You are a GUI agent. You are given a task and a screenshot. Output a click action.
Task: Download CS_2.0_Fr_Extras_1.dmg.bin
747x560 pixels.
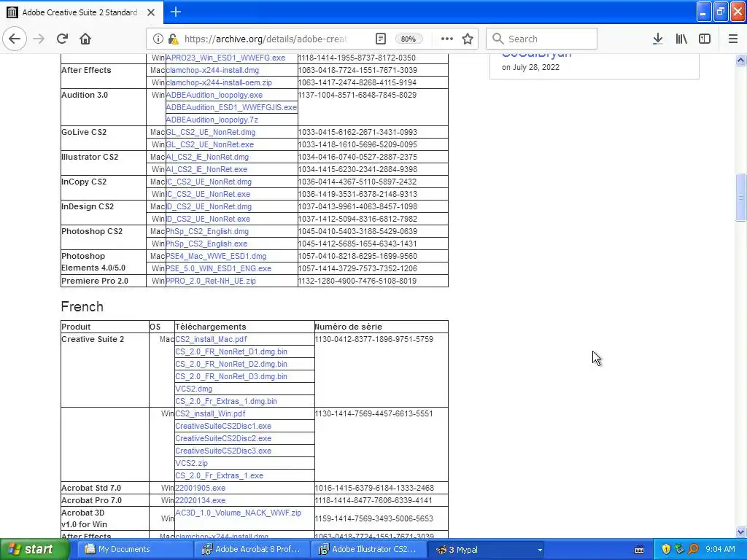click(x=226, y=401)
